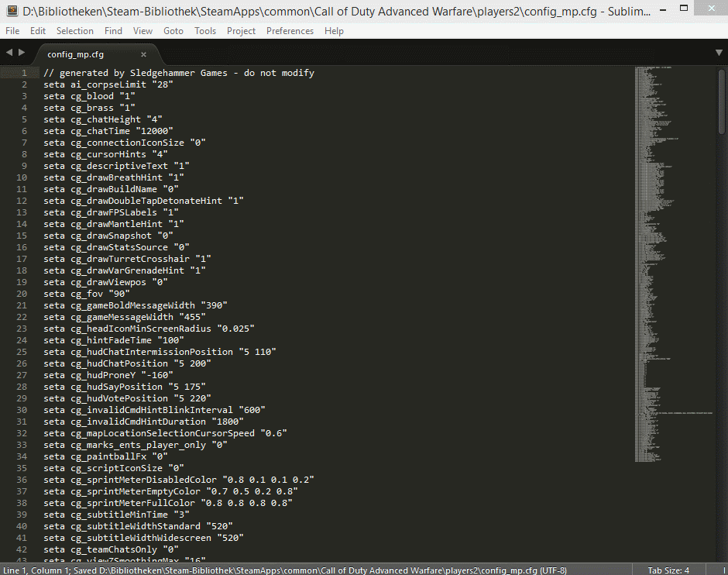Click the cg_paintballFx "0" line
The height and width of the screenshot is (575, 728).
105,456
